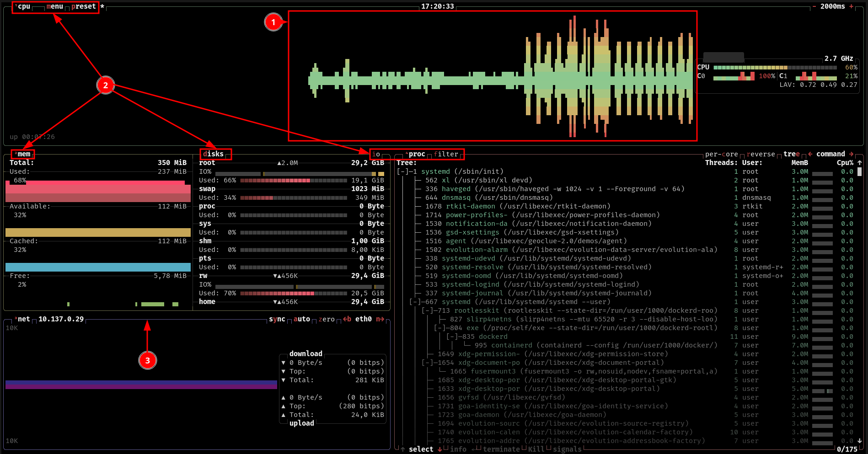Toggle process tree view
This screenshot has width=868, height=454.
792,154
